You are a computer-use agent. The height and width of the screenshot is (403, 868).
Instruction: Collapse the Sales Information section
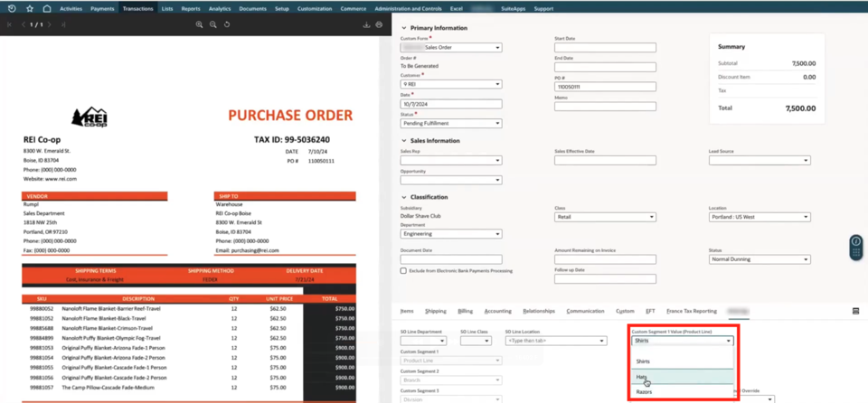click(403, 141)
